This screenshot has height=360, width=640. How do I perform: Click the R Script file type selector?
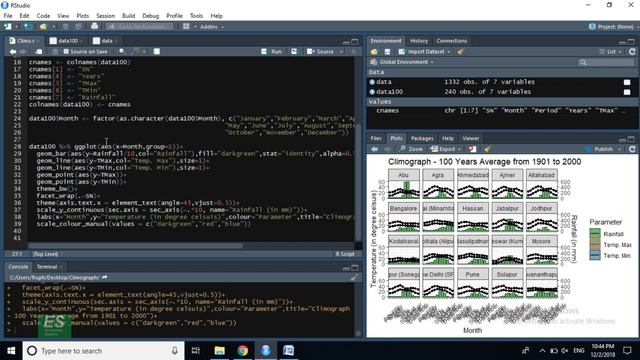tap(347, 254)
